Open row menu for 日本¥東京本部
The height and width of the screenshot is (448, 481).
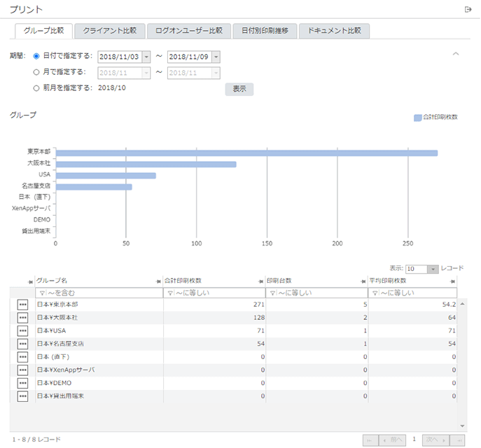pyautogui.click(x=23, y=305)
